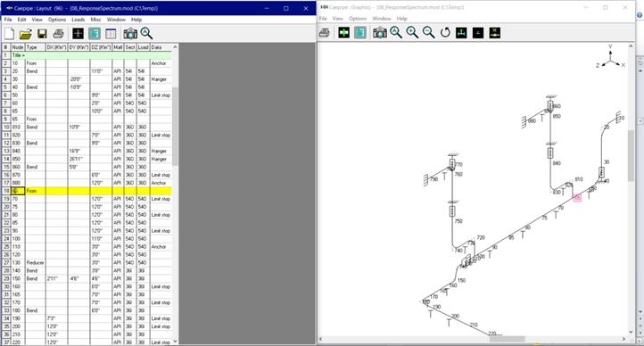Click the camera icon in Layout toolbar

130,34
